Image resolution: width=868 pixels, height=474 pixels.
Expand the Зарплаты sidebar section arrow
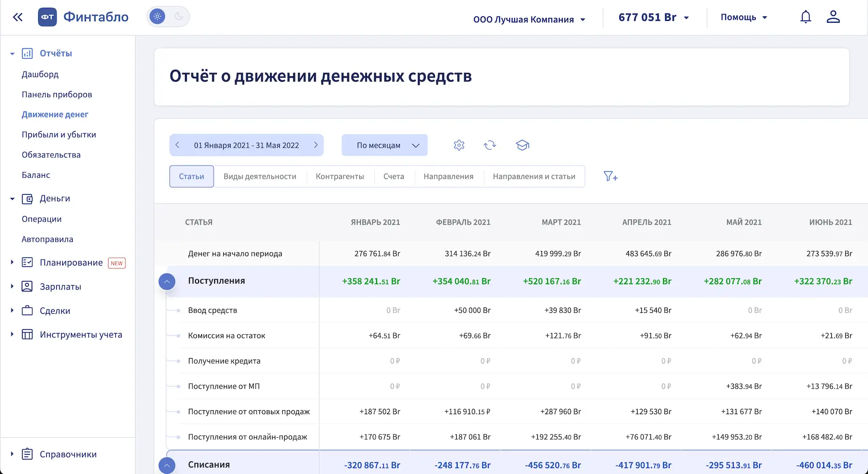pos(13,286)
